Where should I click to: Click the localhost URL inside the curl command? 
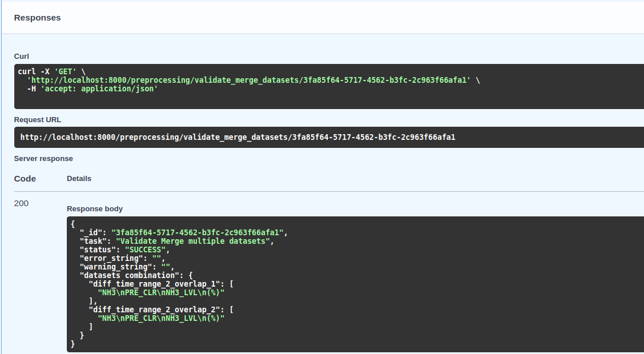[x=249, y=81]
